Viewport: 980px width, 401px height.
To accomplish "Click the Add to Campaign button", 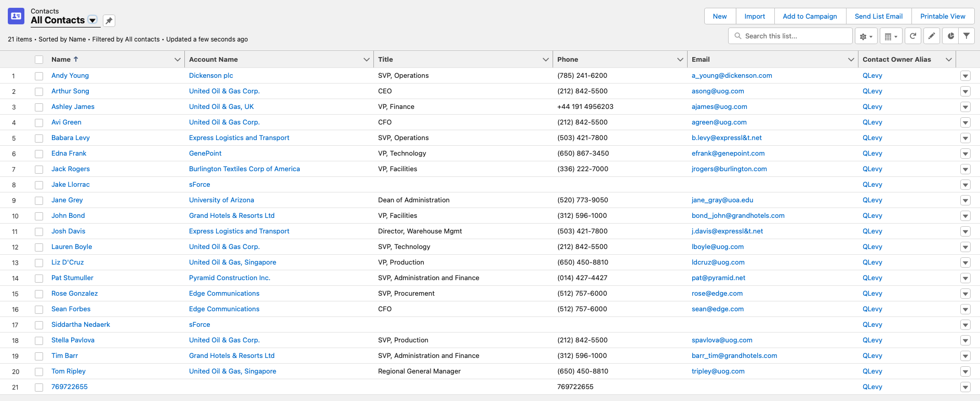I will [810, 17].
